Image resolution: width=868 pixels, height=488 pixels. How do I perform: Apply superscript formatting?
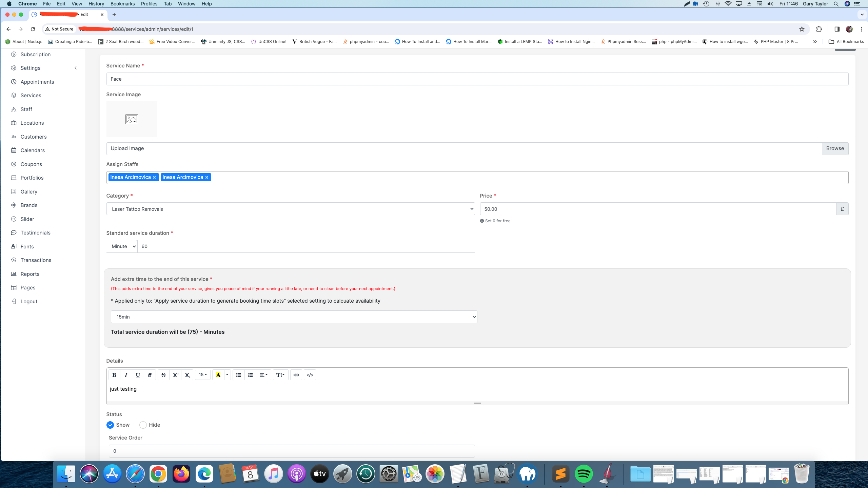[175, 375]
